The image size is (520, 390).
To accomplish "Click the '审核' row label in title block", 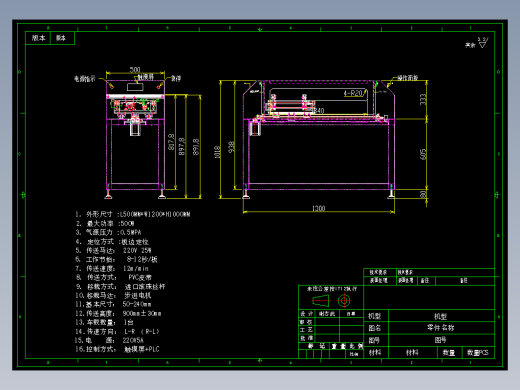I will [x=306, y=322].
